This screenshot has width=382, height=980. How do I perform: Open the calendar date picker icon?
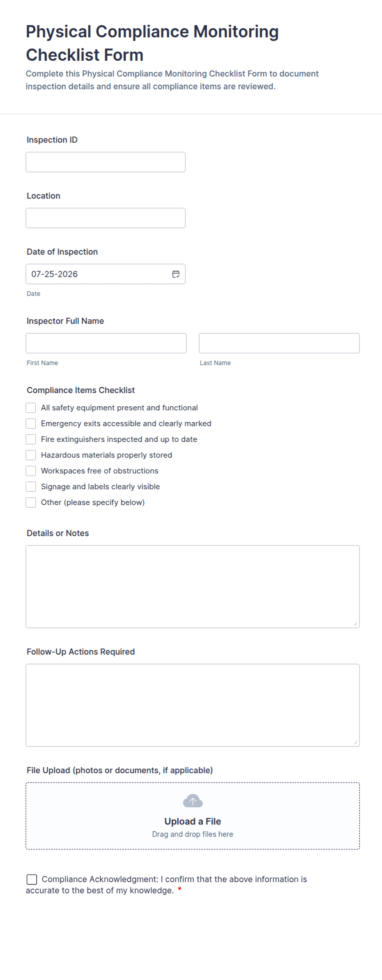(x=176, y=274)
